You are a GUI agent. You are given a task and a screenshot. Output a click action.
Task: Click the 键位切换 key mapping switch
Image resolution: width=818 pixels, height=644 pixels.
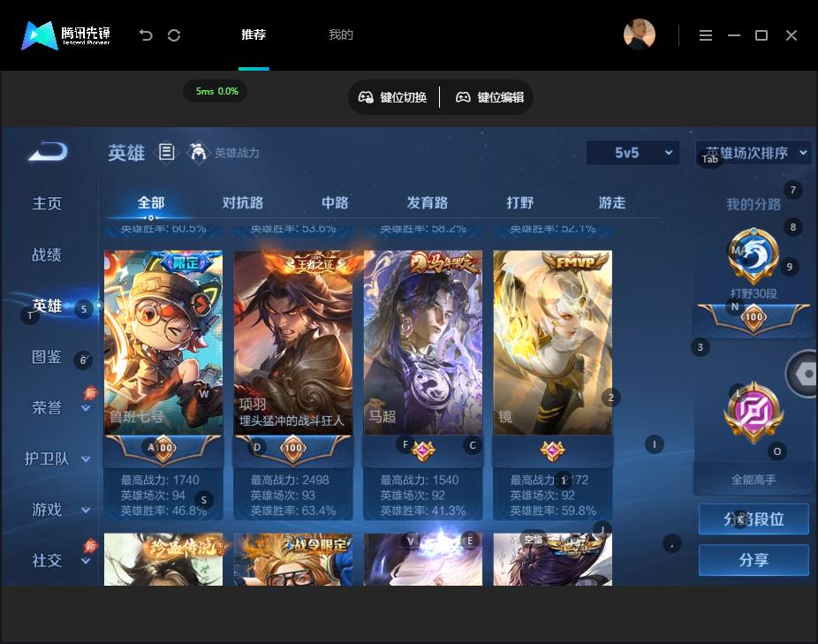coord(393,97)
